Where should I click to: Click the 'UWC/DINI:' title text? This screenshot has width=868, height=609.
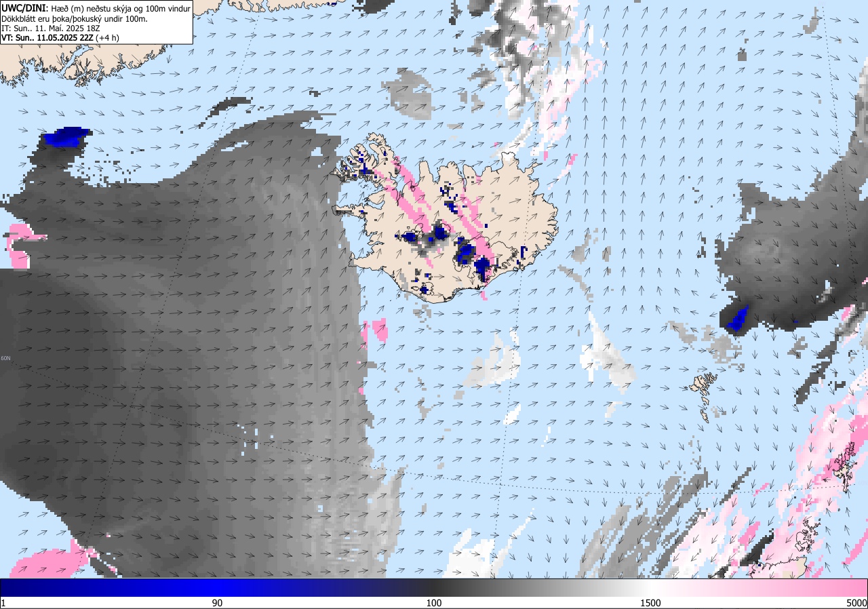[x=25, y=7]
